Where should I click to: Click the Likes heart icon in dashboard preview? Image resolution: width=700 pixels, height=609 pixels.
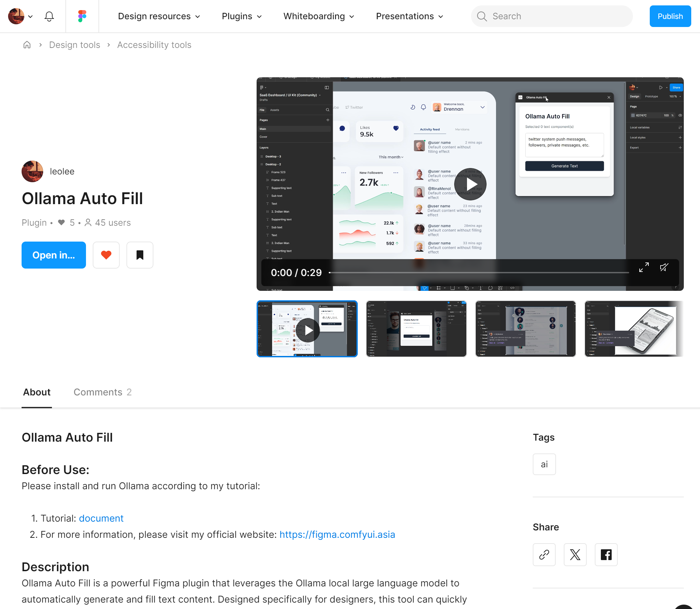[396, 128]
